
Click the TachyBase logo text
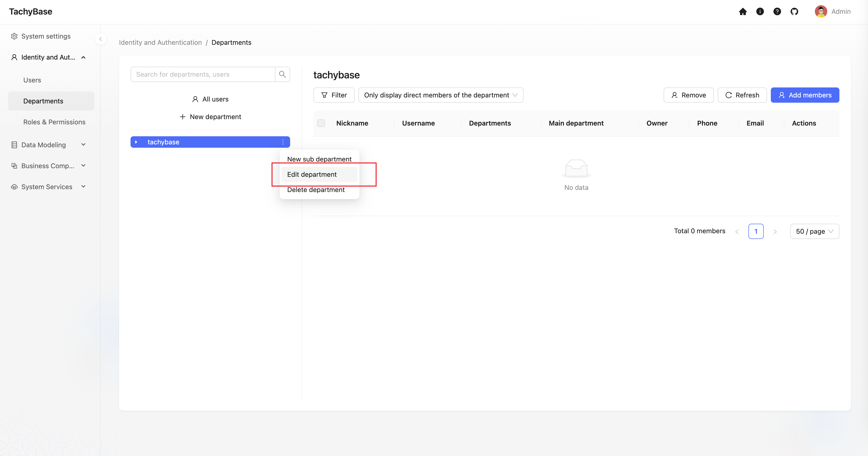(x=31, y=11)
